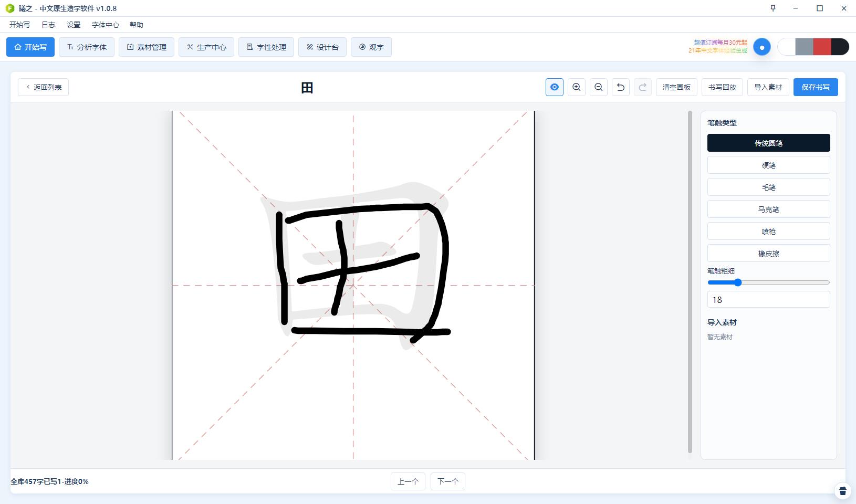Screen dimensions: 856x504
Task: Select 传统圆笔 brush type
Action: (768, 143)
